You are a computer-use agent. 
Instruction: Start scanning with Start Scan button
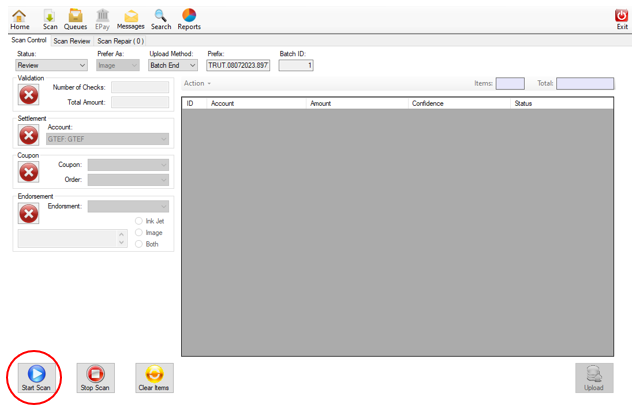(36, 378)
